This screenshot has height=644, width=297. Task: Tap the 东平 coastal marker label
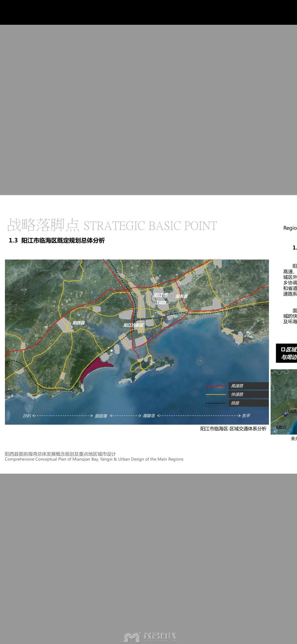[x=246, y=416]
